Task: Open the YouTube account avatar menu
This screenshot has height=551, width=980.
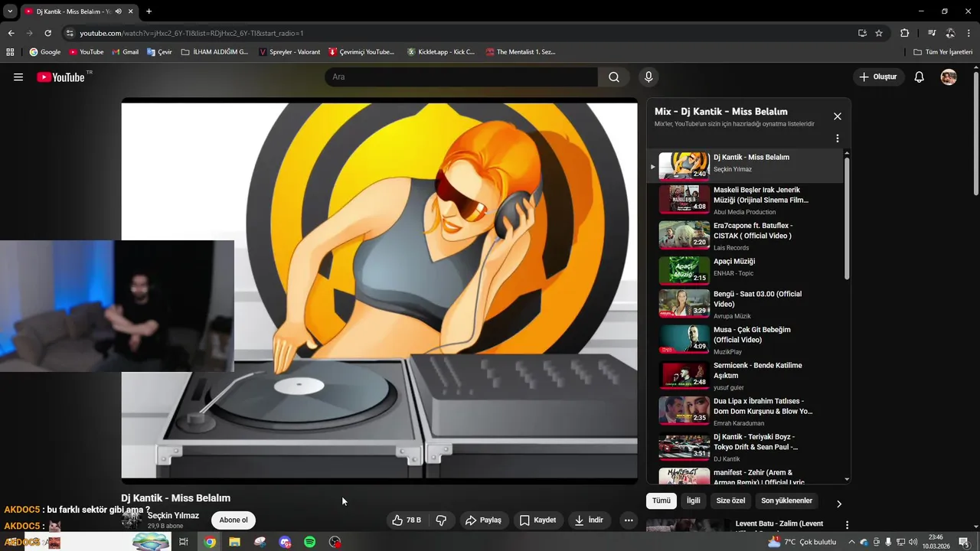Action: click(949, 77)
